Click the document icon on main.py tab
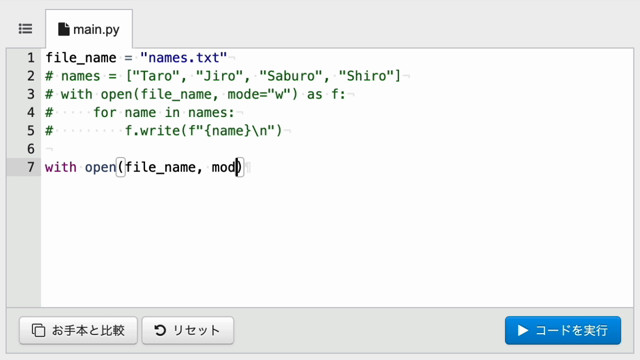640x360 pixels. [63, 29]
